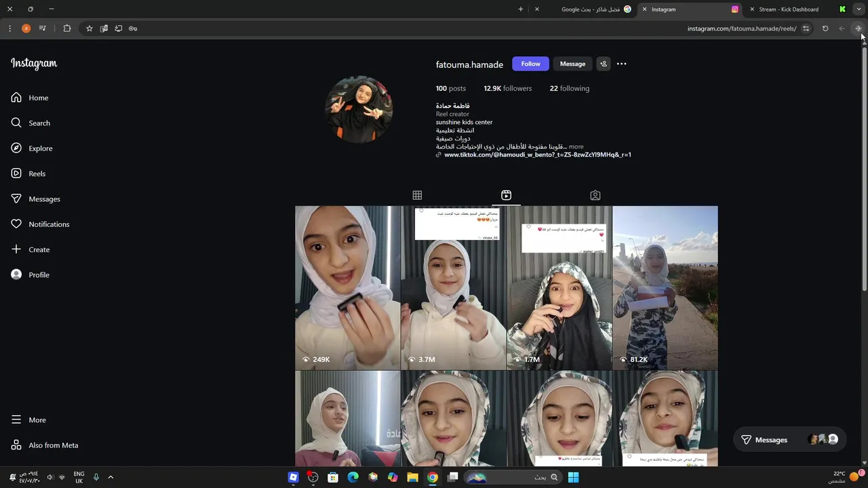This screenshot has height=488, width=868.
Task: Open volume control in system tray
Action: [50, 477]
